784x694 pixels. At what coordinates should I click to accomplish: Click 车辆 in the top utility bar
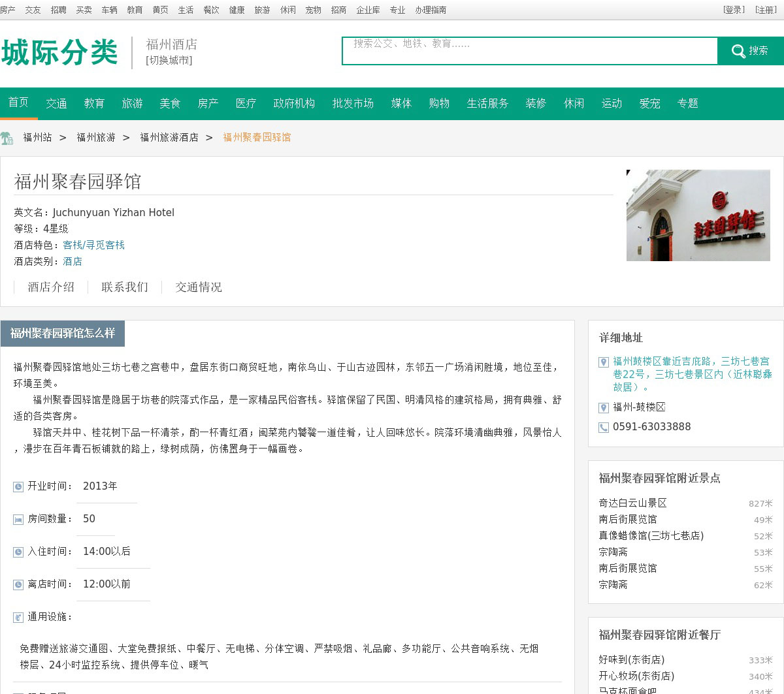tap(110, 10)
